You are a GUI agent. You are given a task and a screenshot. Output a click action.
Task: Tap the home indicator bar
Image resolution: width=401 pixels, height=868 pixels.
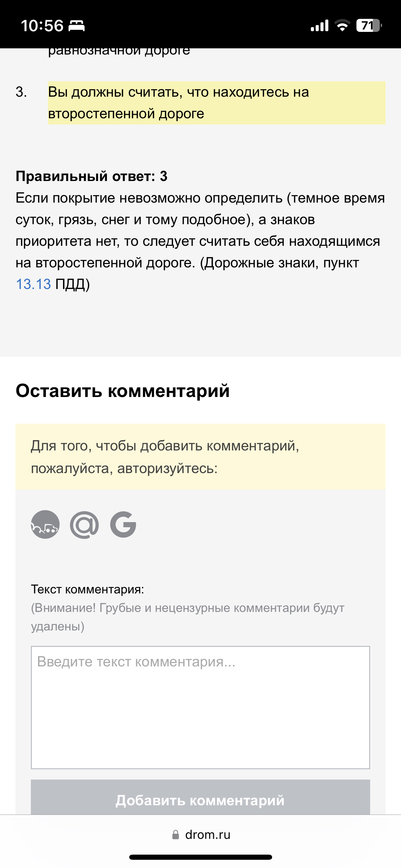point(200,857)
